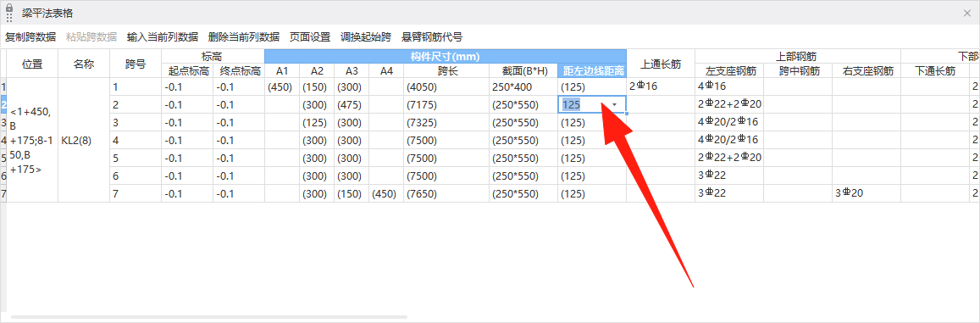The width and height of the screenshot is (980, 323).
Task: Click the horizontal scrollbar at the bottom
Action: point(209,317)
